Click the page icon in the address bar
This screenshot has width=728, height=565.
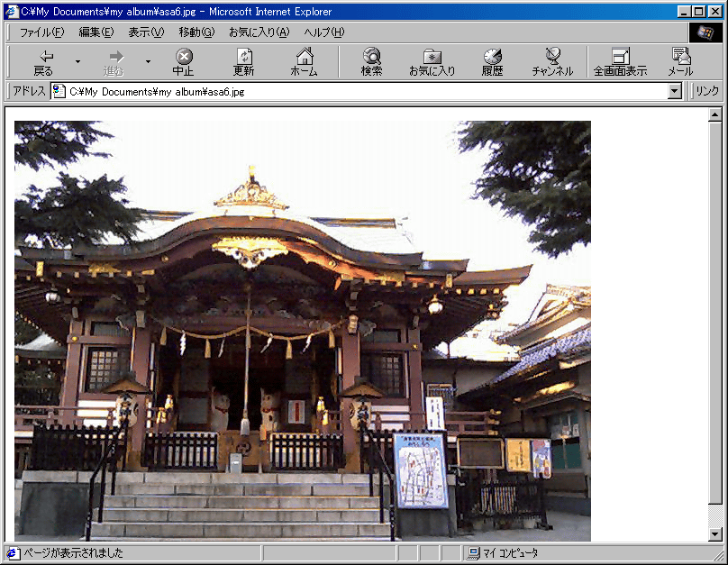[x=59, y=91]
